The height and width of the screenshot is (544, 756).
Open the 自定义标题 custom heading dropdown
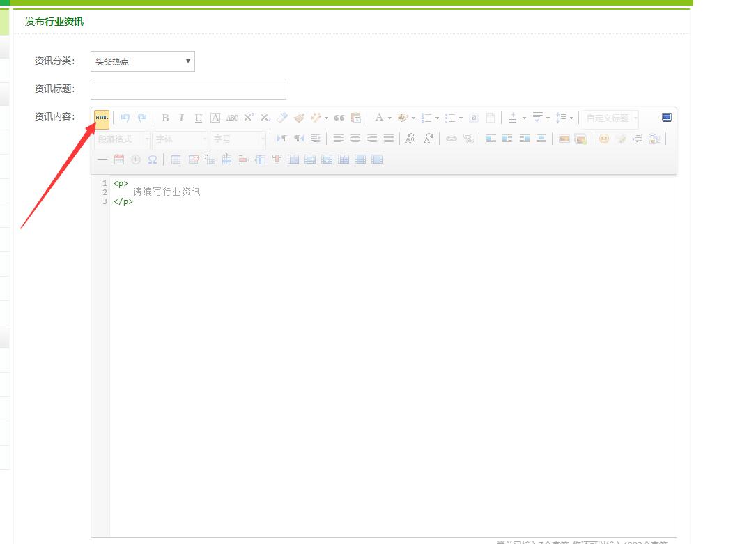611,118
